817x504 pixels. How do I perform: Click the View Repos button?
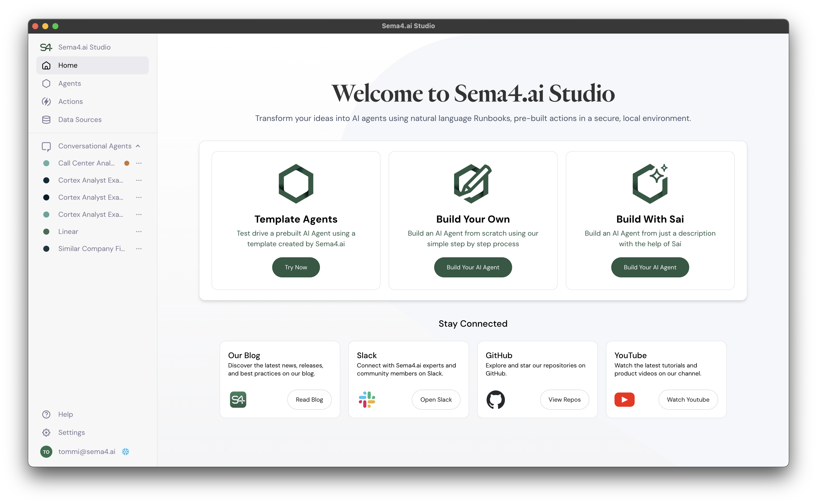(564, 399)
